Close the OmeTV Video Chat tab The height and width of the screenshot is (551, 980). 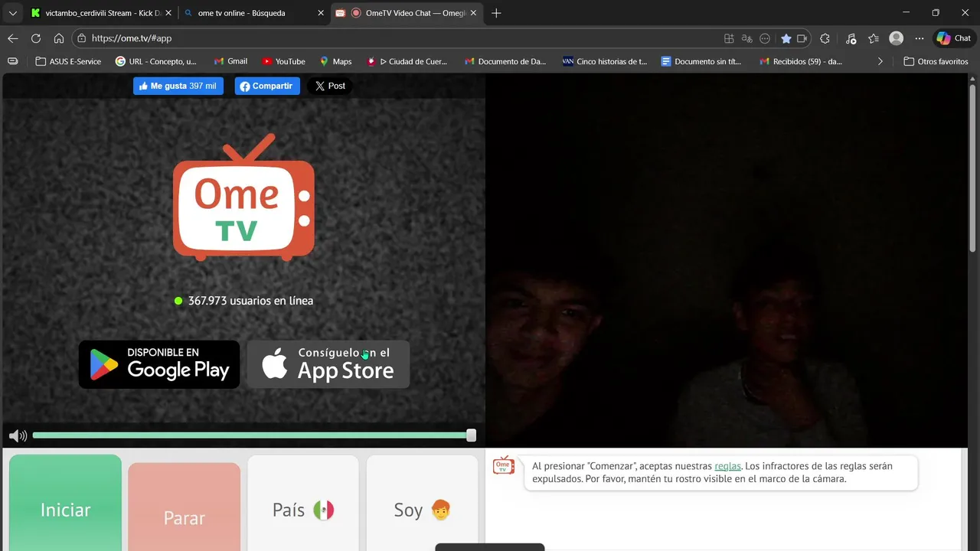[473, 13]
